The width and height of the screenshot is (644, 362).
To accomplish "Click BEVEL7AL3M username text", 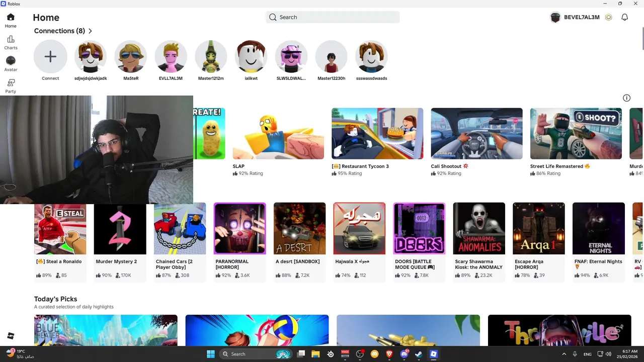I will coord(582,17).
